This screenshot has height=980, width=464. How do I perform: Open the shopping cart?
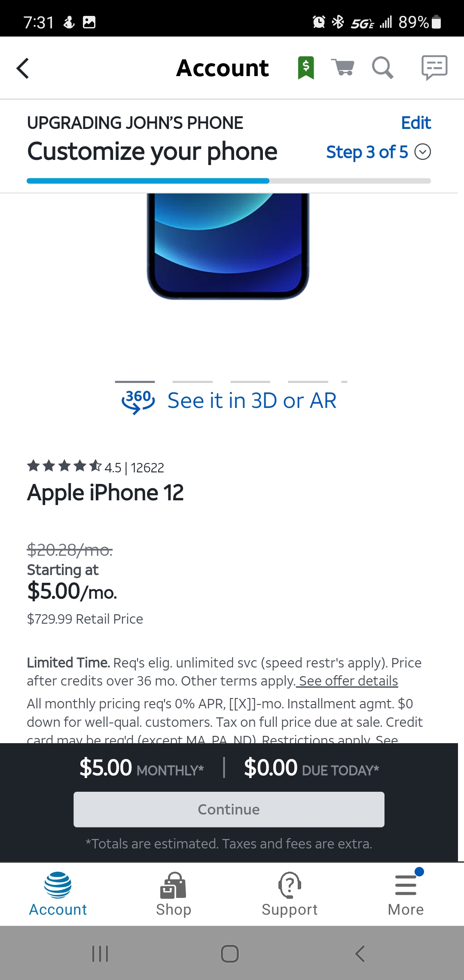[x=343, y=67]
